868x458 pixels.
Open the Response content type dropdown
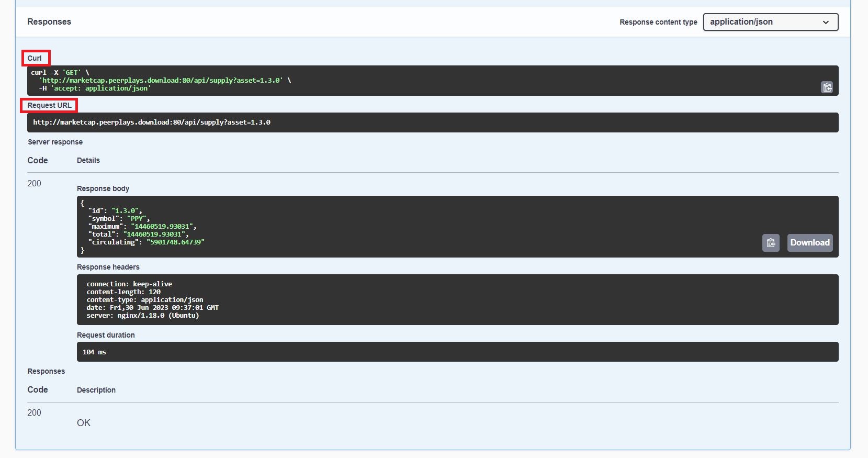click(x=770, y=22)
